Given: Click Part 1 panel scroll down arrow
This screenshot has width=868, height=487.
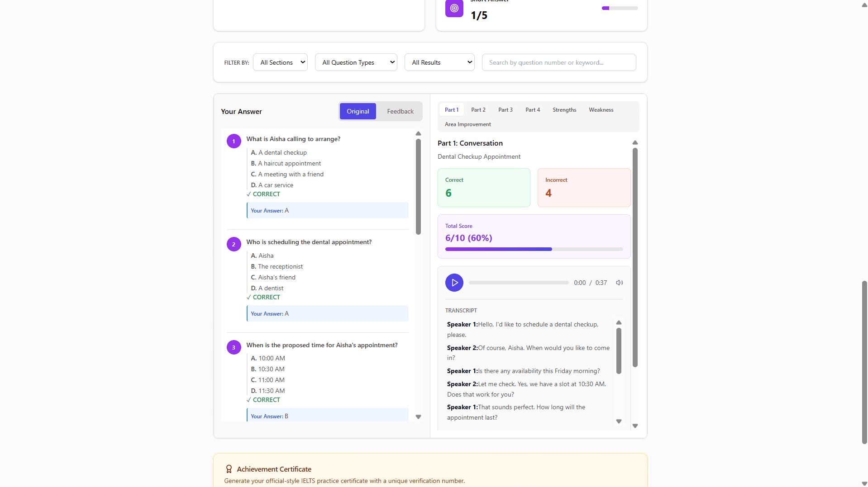Looking at the screenshot, I should 635,426.
